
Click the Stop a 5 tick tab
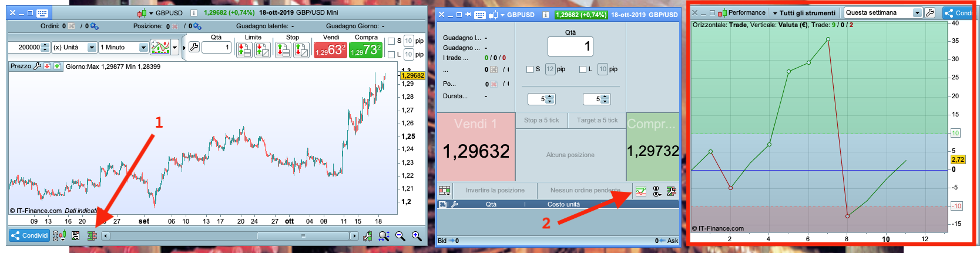click(542, 121)
